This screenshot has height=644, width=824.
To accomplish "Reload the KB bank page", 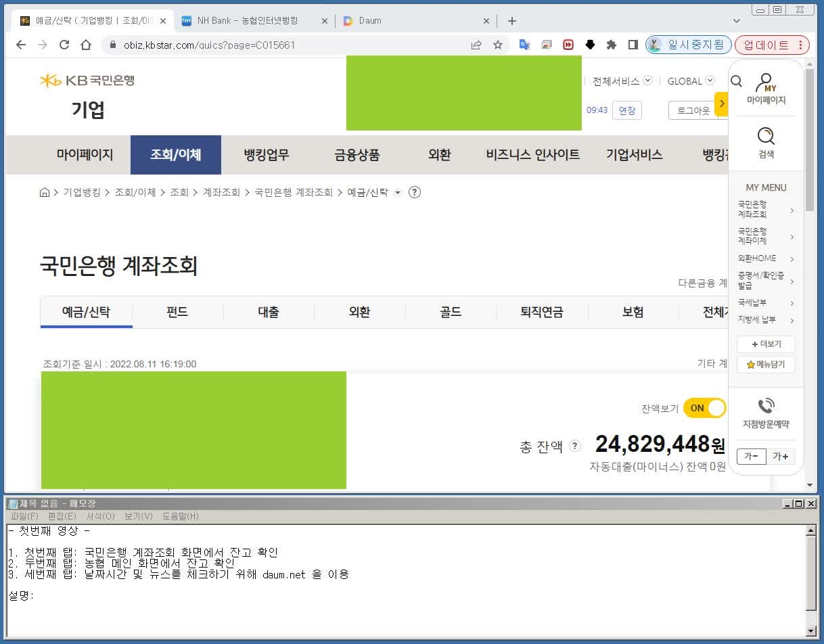I will [64, 45].
